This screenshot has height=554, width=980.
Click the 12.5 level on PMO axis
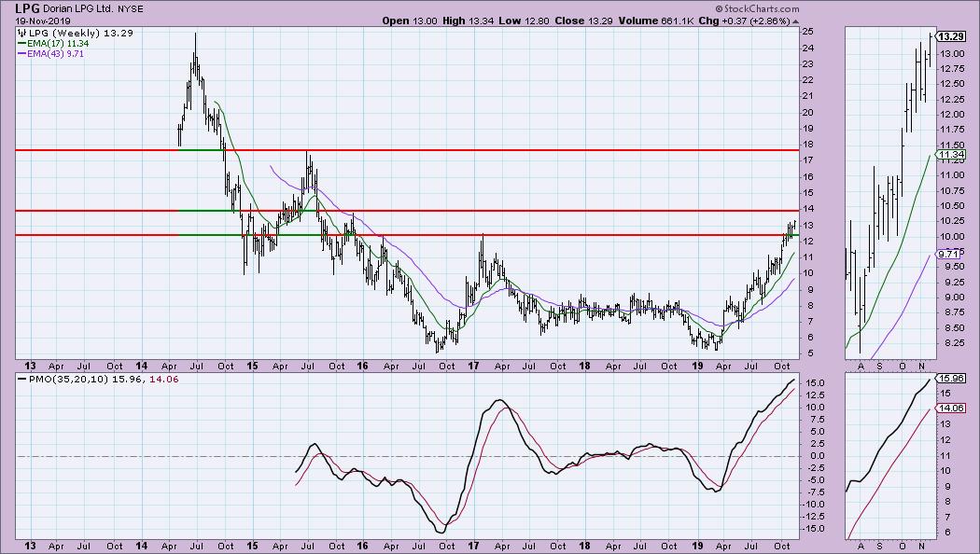pos(813,395)
